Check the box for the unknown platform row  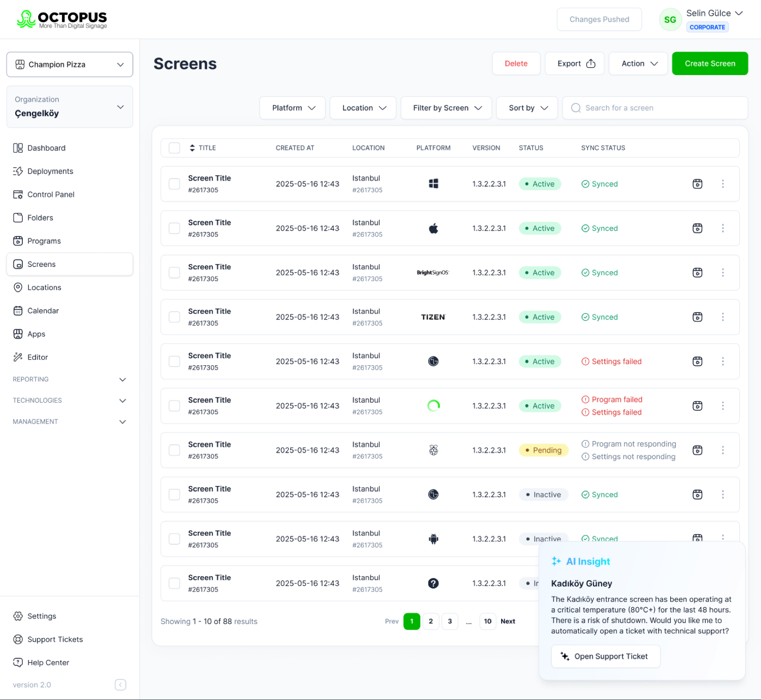(x=175, y=583)
